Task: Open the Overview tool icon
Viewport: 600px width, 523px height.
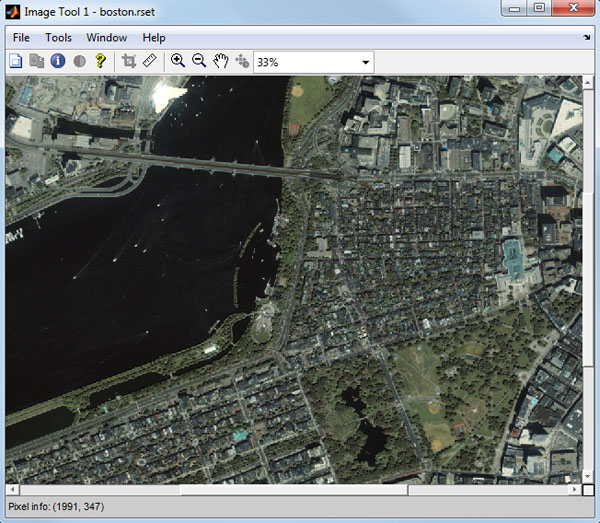Action: click(x=16, y=61)
